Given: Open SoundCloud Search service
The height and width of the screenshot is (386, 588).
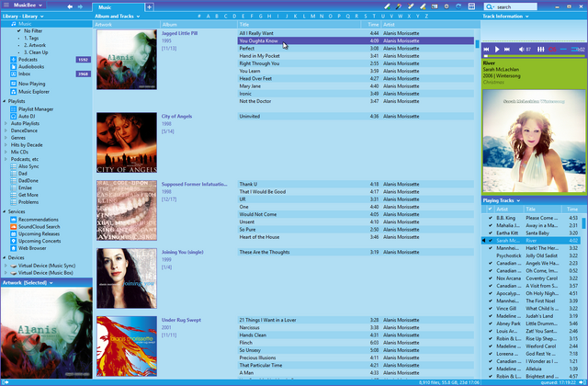Looking at the screenshot, I should point(39,227).
